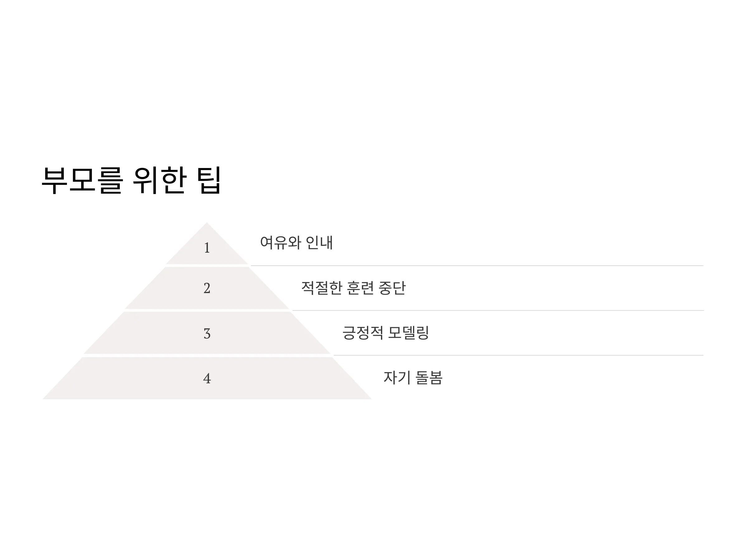Click the pointed apex of the pyramid
Viewport: 747px width, 560px height.
tap(207, 223)
